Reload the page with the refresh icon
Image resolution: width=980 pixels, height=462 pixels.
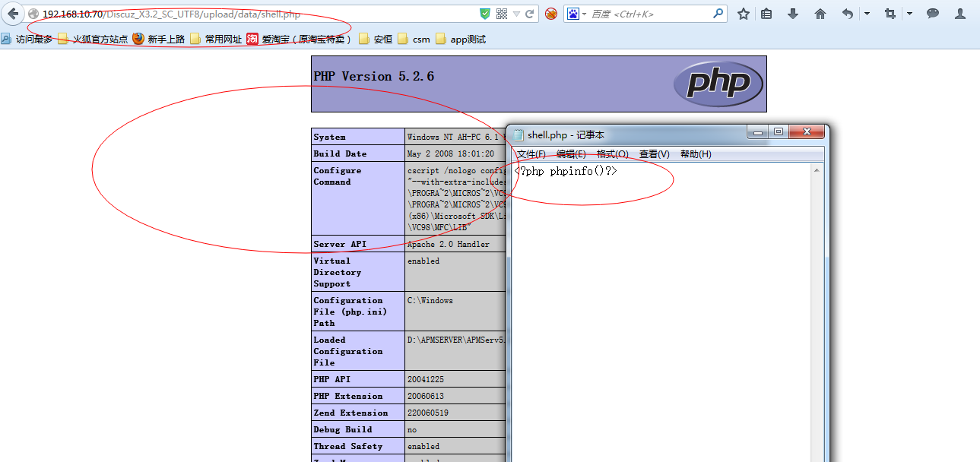[x=530, y=14]
